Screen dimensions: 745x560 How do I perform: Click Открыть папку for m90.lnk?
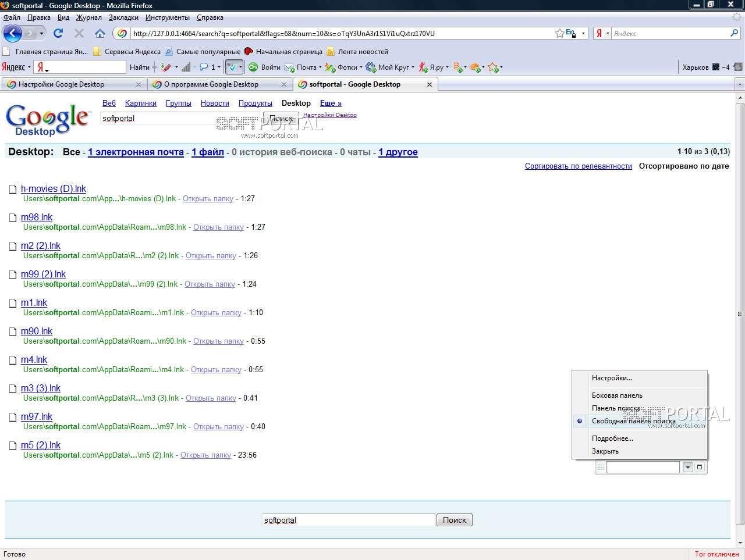click(x=218, y=341)
